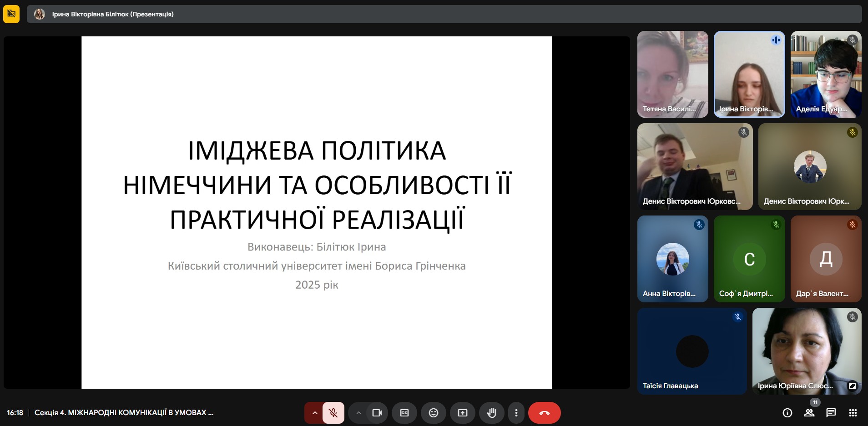Screen dimensions: 868x426
Task: Unmute the microphone
Action: [x=333, y=413]
